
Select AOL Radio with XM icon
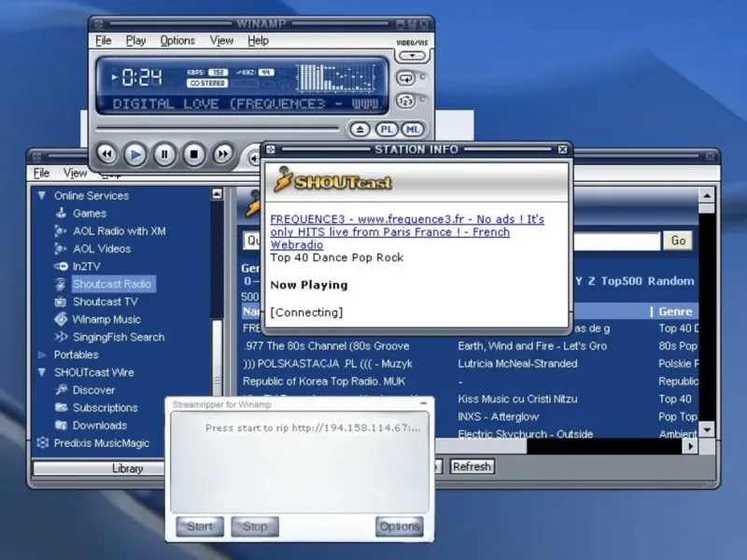tap(61, 231)
